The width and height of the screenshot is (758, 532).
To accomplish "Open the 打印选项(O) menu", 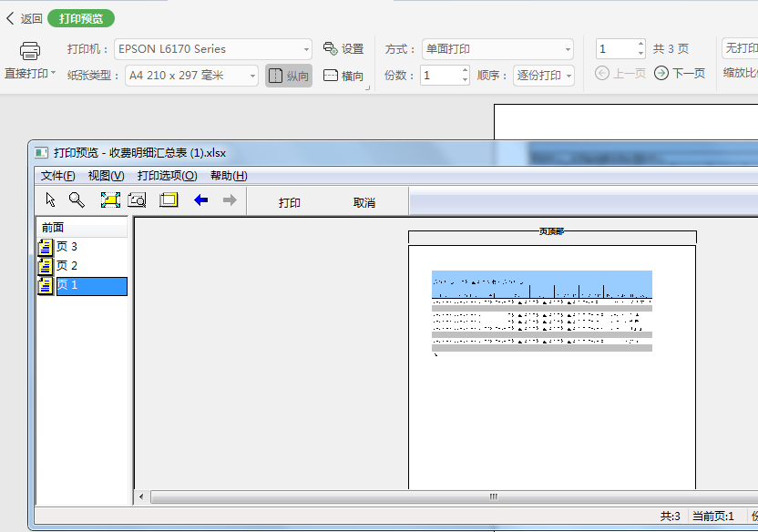I will [168, 176].
